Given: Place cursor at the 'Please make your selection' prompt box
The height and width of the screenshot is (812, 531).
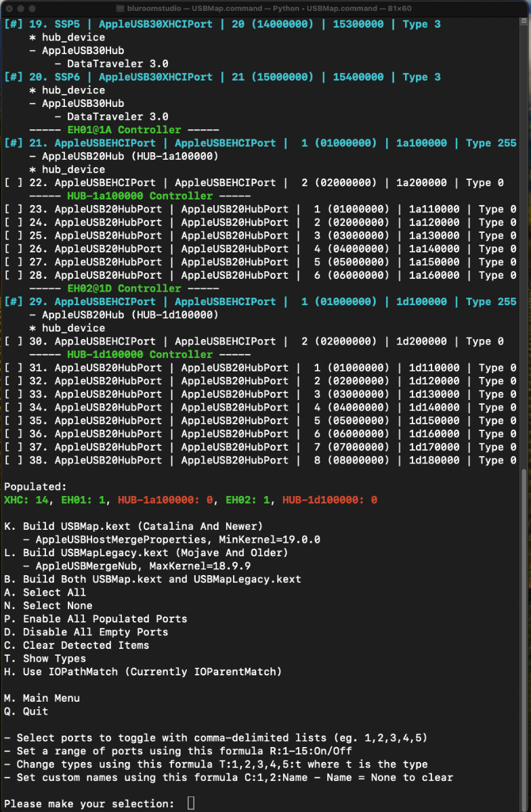Looking at the screenshot, I should click(191, 803).
